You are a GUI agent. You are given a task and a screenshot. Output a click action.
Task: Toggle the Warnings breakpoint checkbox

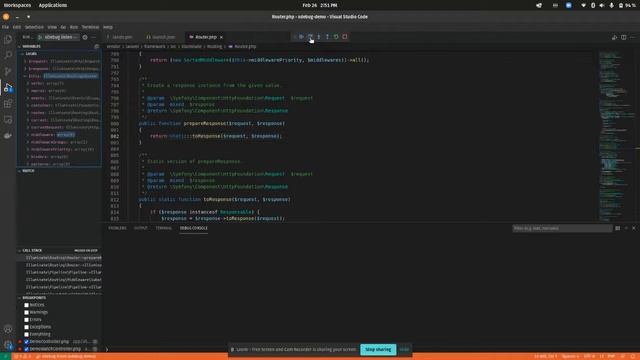27,312
